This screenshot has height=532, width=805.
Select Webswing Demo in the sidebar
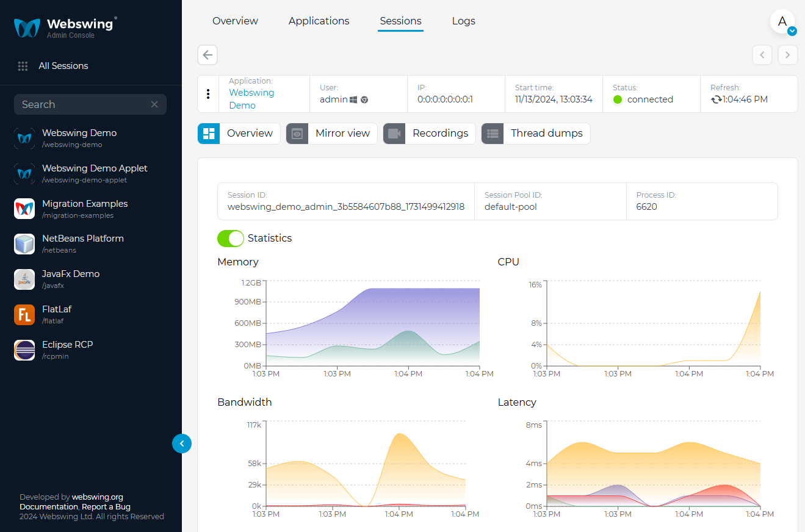[x=91, y=138]
